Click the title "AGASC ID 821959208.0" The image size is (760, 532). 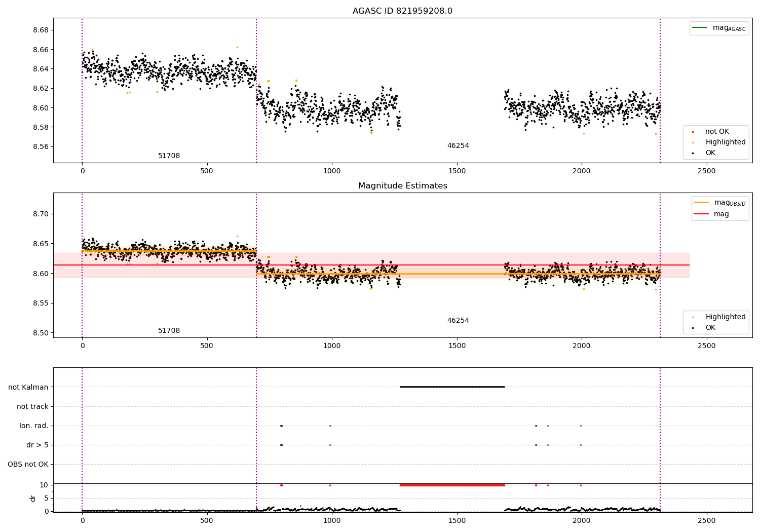pyautogui.click(x=402, y=11)
